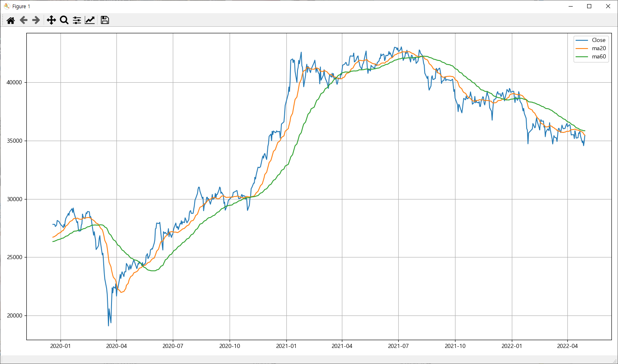Open the Edit axis and curve parameters tool

click(x=90, y=20)
